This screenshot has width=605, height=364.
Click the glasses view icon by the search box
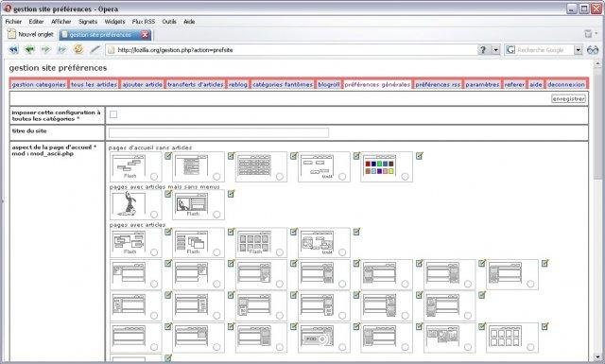coord(593,50)
